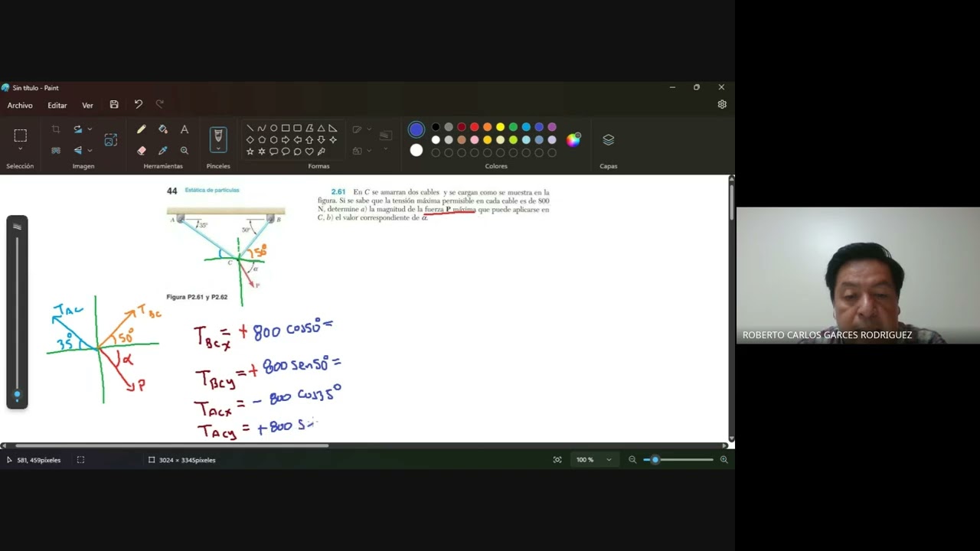Click the flip image icon
Viewport: 980px width, 551px height.
77,150
